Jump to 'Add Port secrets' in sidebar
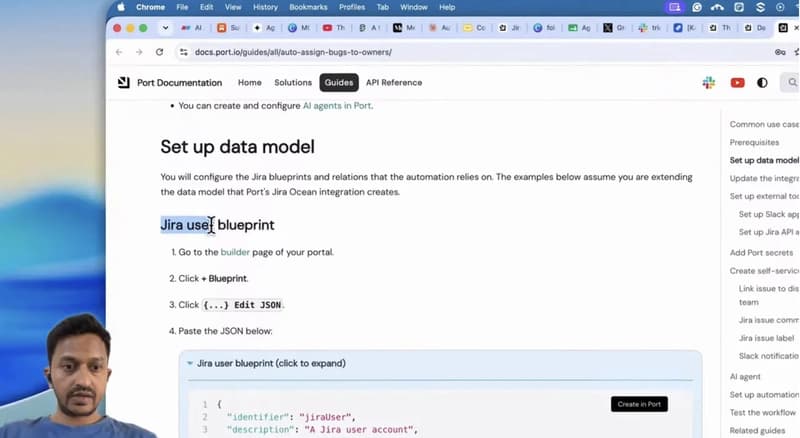 click(x=761, y=253)
